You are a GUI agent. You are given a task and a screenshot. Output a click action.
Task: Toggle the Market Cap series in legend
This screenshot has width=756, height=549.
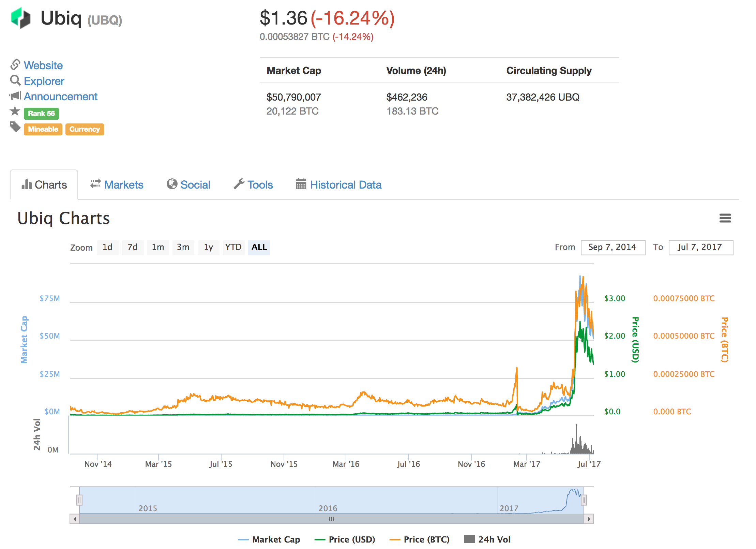coord(269,539)
